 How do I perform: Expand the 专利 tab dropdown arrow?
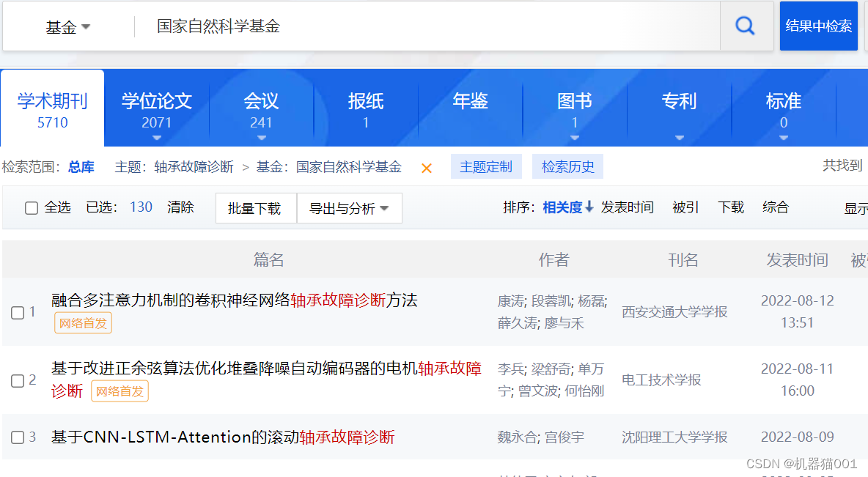pyautogui.click(x=680, y=138)
